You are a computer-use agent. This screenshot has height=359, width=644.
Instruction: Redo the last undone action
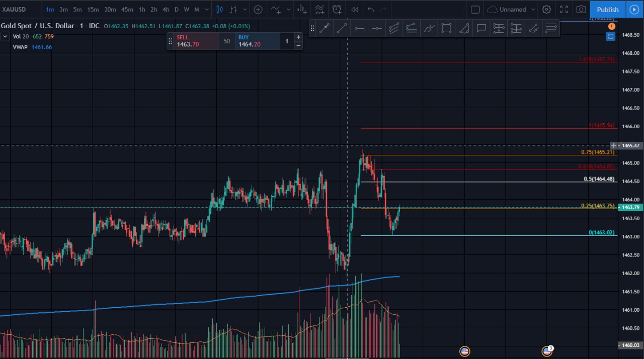pyautogui.click(x=383, y=10)
